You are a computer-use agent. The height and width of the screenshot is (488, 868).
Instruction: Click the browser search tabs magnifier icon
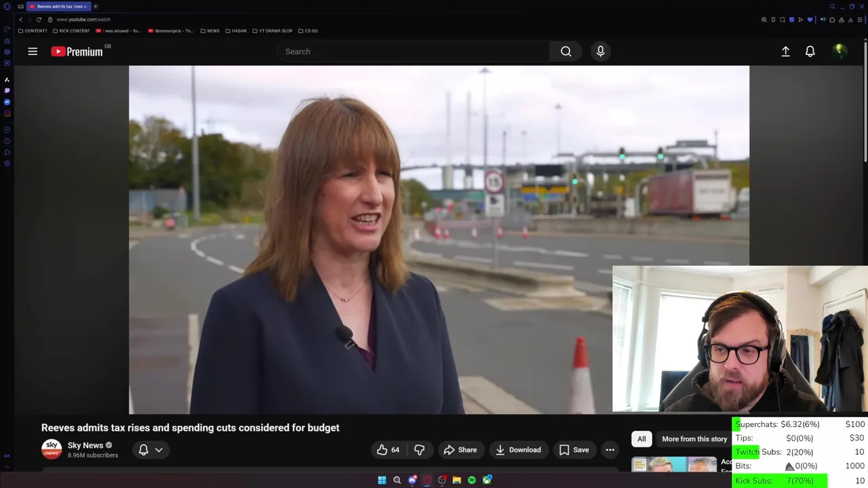click(x=832, y=6)
